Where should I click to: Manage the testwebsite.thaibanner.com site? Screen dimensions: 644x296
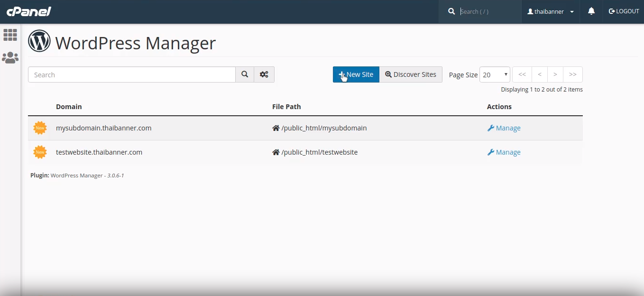coord(504,152)
